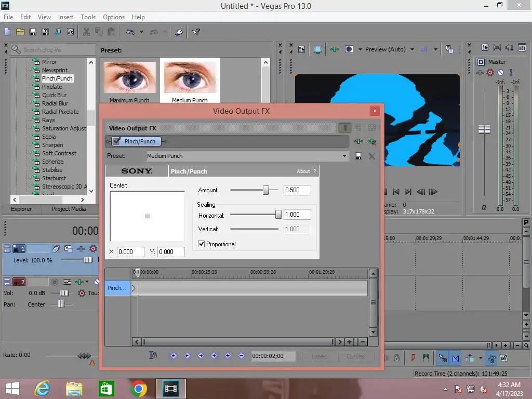Click go to start playback button
Image resolution: width=532 pixels, height=399 pixels.
click(395, 192)
